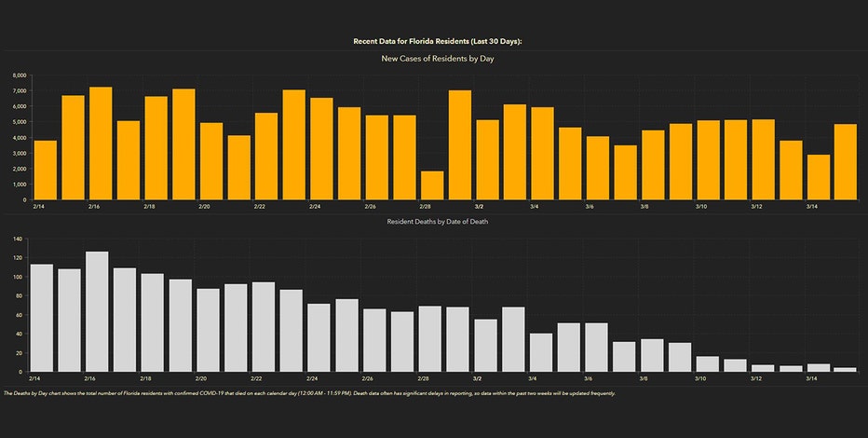This screenshot has height=438, width=868.
Task: Click the 140 y-axis label on deaths chart
Action: click(18, 239)
